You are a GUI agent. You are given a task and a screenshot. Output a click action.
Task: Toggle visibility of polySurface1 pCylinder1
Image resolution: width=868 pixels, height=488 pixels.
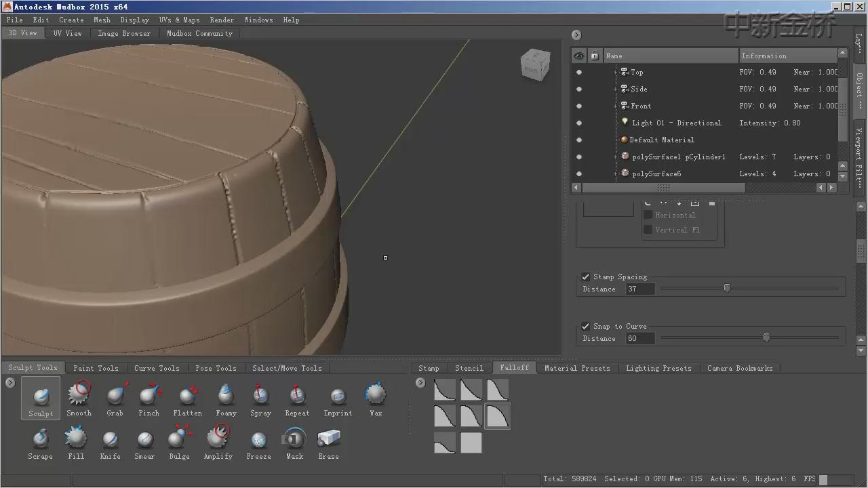tap(579, 157)
